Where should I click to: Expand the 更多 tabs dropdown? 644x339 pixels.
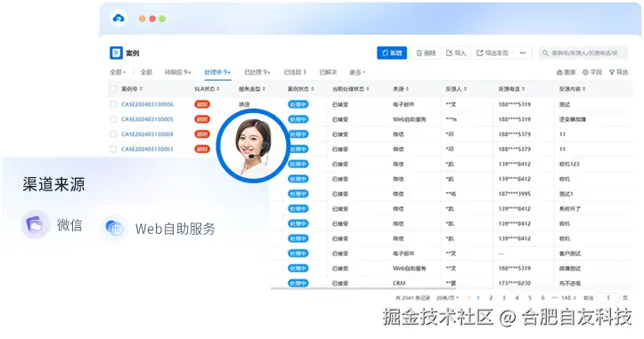357,72
